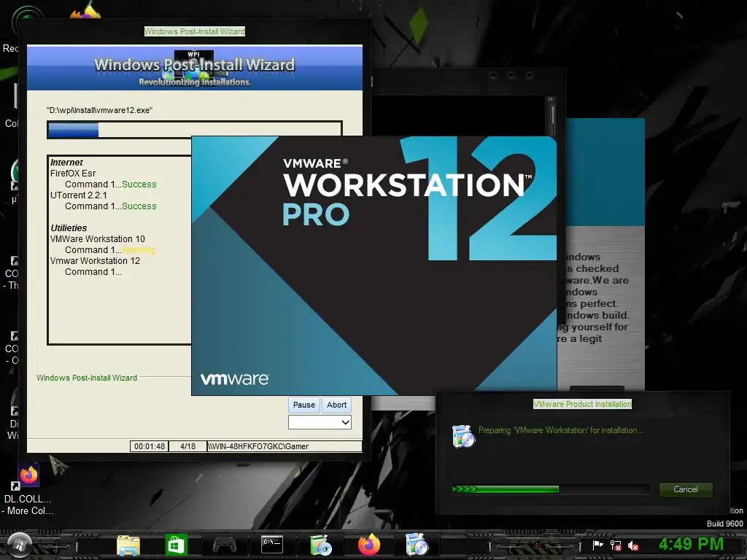Image resolution: width=747 pixels, height=560 pixels.
Task: Click the 'Utilieties' category heading
Action: (x=69, y=228)
